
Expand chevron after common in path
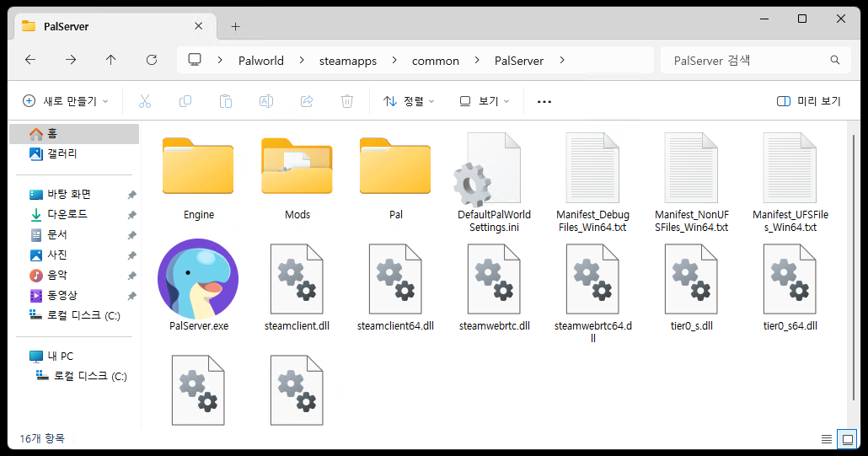point(477,60)
